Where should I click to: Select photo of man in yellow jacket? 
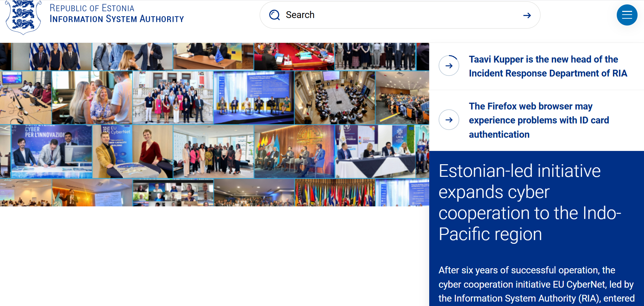coord(112,151)
